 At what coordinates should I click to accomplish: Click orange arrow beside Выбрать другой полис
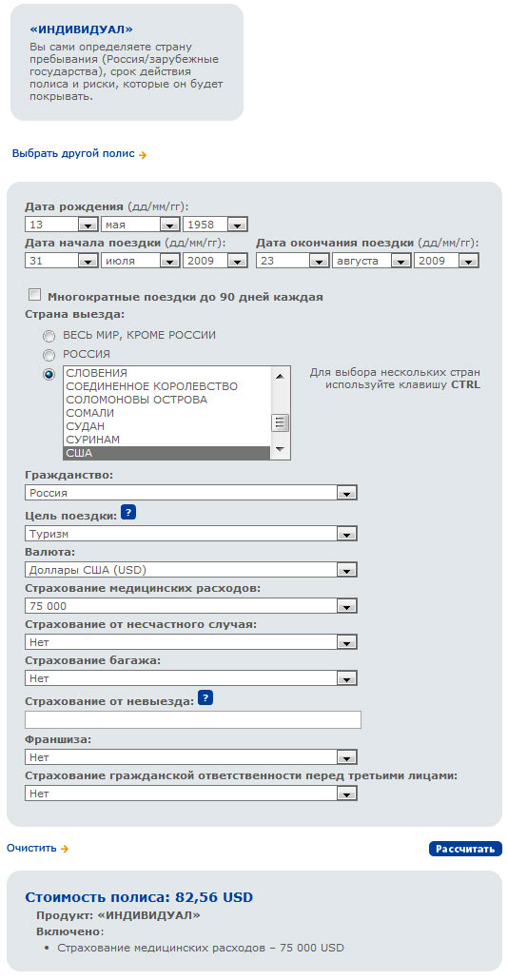point(143,155)
